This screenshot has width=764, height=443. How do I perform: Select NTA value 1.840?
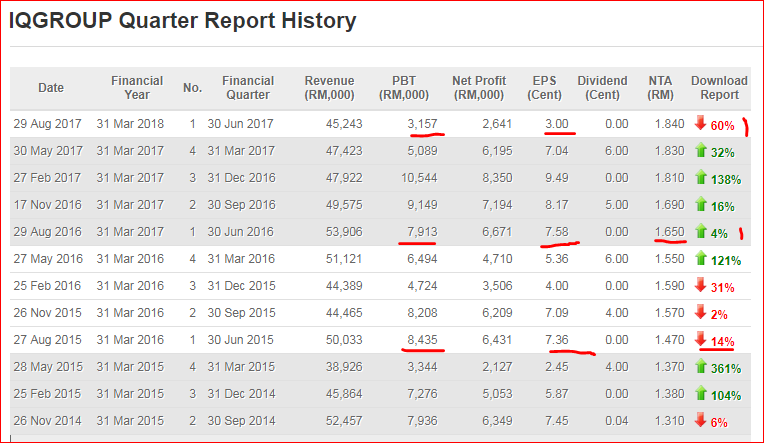tap(669, 124)
